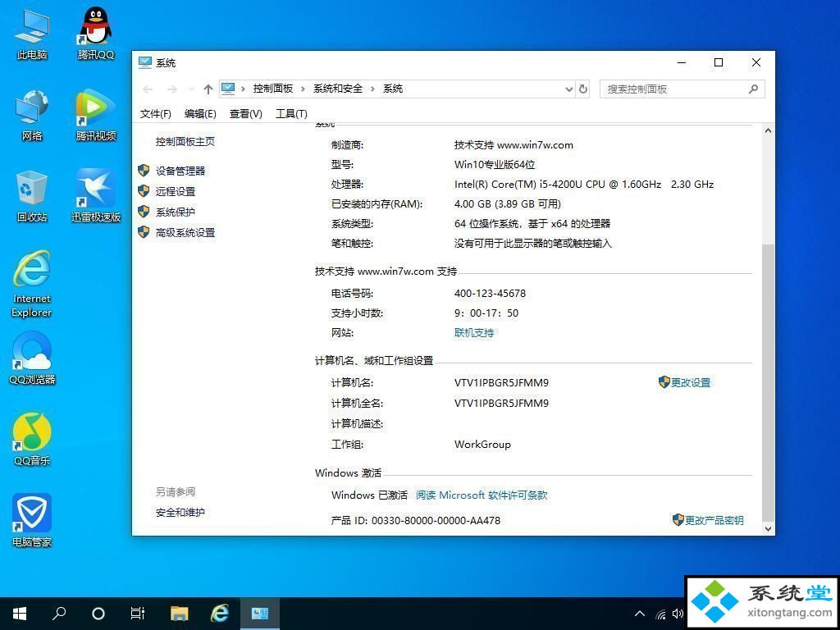Click scrollbar up arrow in System window
This screenshot has width=840, height=630.
768,130
